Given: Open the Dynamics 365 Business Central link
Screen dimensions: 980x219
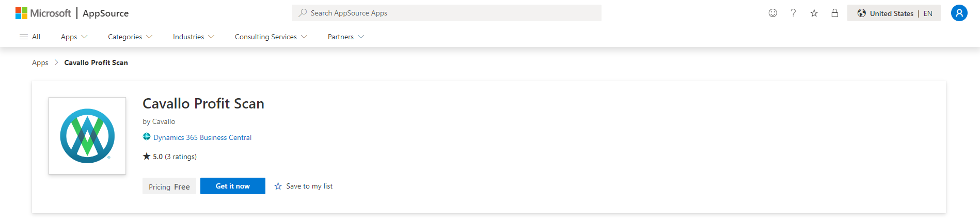Looking at the screenshot, I should 202,137.
